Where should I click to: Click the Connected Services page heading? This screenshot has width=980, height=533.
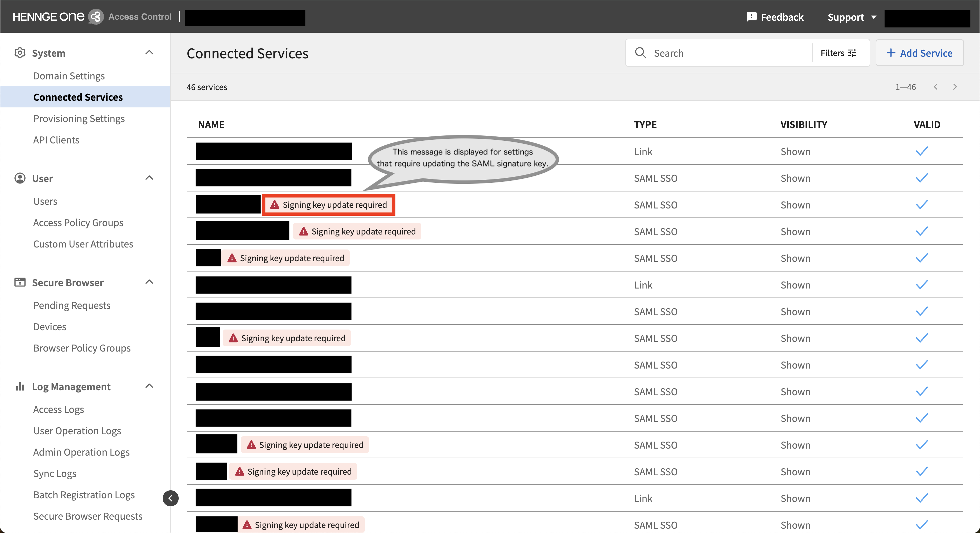point(247,53)
